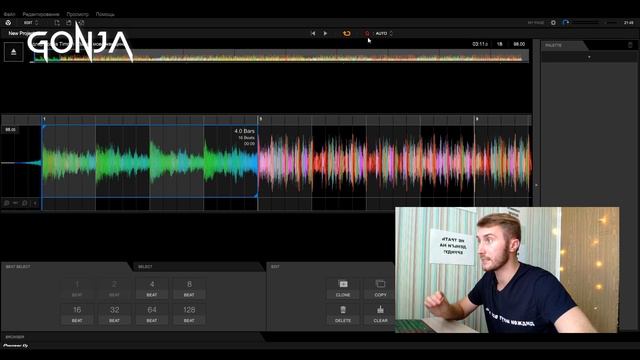
Task: Select the 8 BEAT button
Action: [189, 288]
